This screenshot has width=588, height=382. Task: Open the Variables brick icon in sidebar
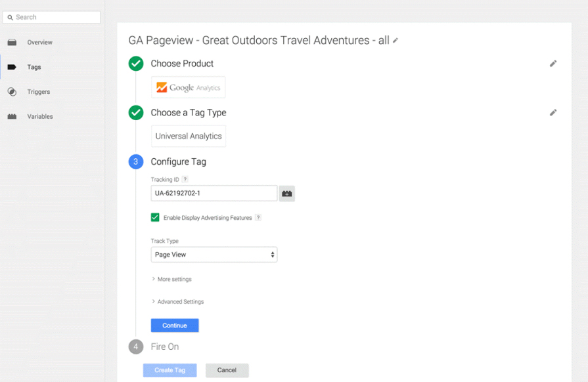point(12,116)
